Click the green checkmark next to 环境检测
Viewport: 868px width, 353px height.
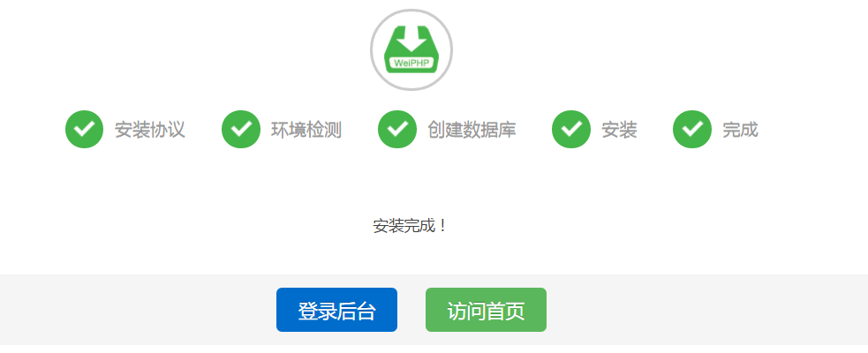click(241, 130)
